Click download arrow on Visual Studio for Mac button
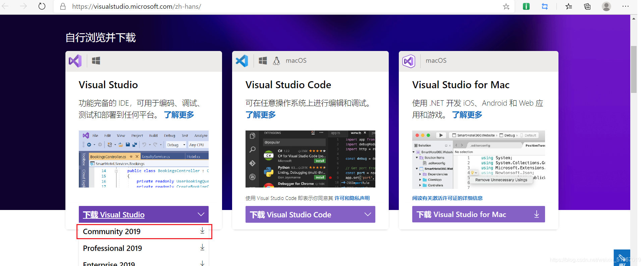This screenshot has height=266, width=644. pyautogui.click(x=537, y=214)
